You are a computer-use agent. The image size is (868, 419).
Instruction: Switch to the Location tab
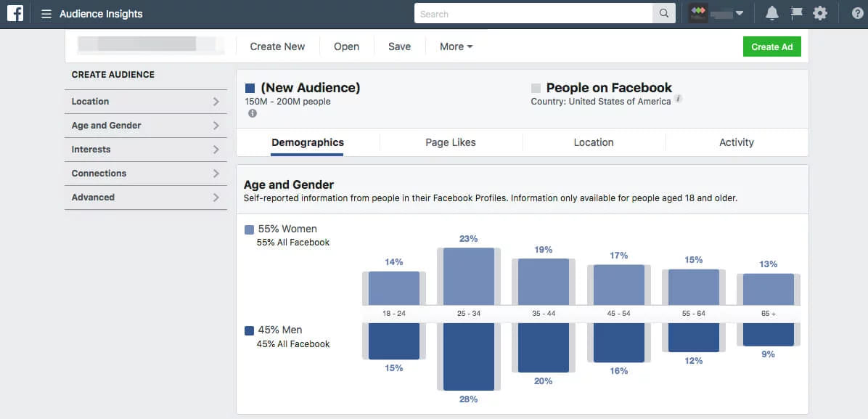[594, 142]
